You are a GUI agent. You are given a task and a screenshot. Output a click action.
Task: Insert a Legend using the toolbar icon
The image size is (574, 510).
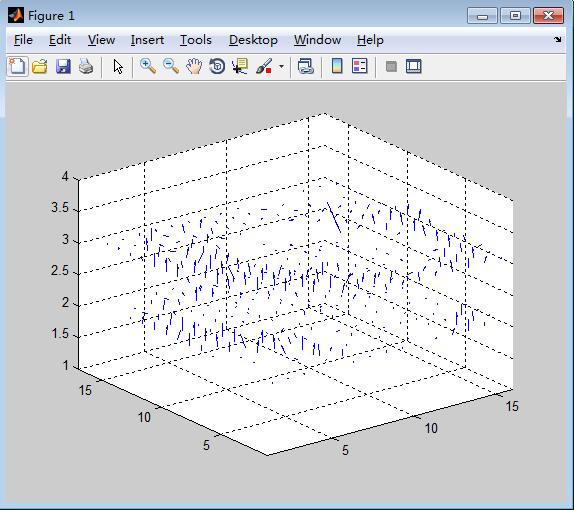point(359,67)
